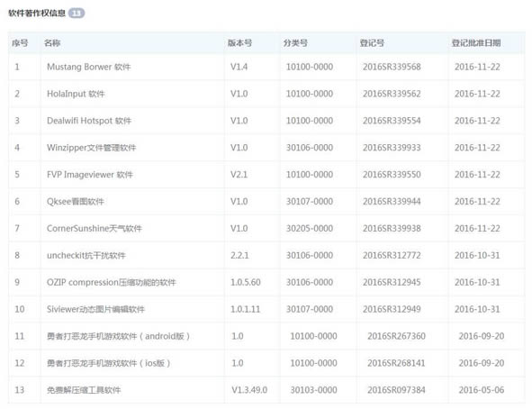Select the HolaInput software row
This screenshot has height=409, width=532.
pyautogui.click(x=266, y=94)
